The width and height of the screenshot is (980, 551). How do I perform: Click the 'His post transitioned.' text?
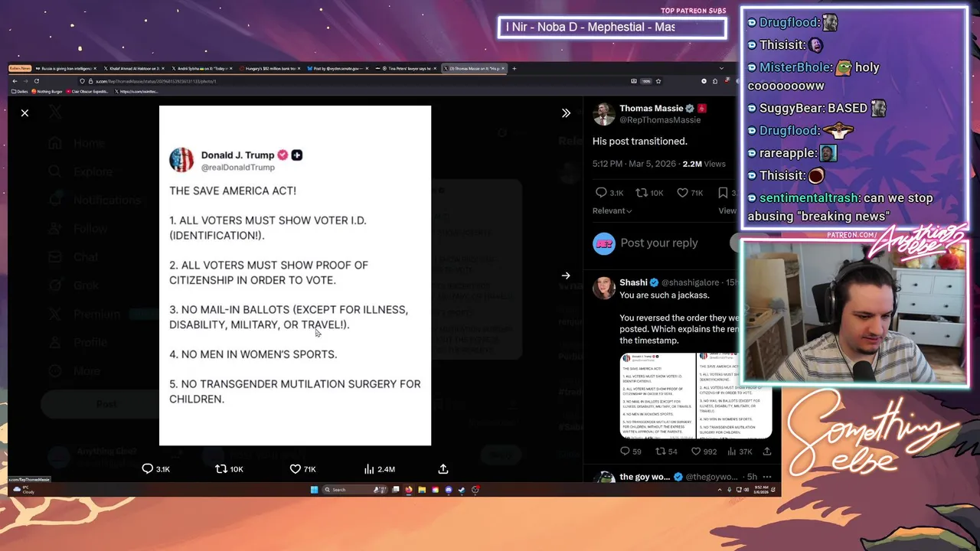coord(640,142)
